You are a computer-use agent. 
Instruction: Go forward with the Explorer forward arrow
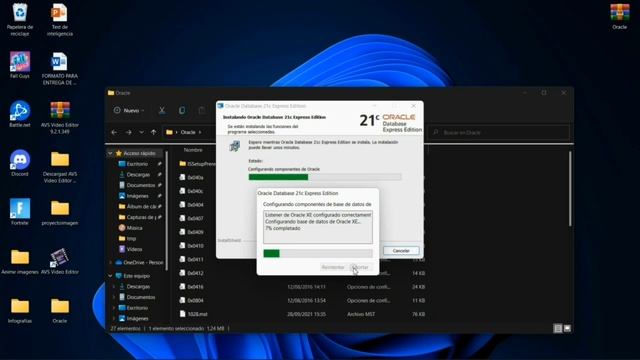click(x=128, y=132)
